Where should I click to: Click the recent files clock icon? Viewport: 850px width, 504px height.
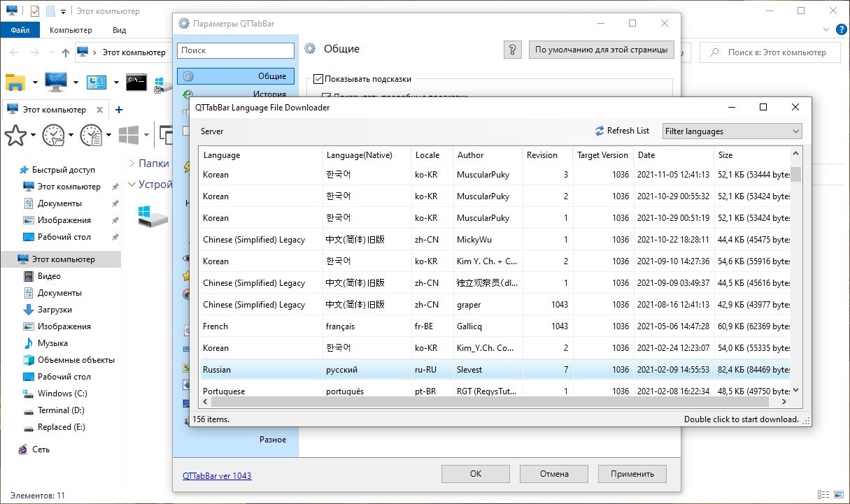point(91,135)
